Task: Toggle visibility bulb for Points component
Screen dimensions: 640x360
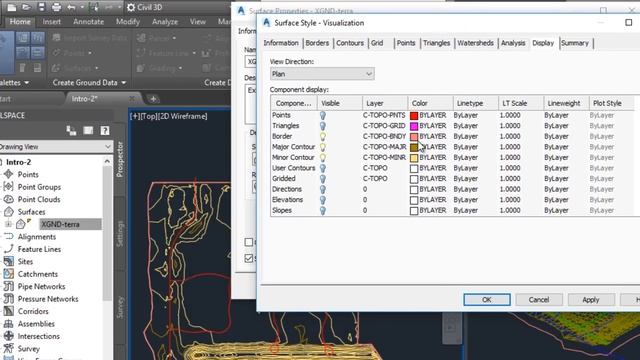Action: 323,116
